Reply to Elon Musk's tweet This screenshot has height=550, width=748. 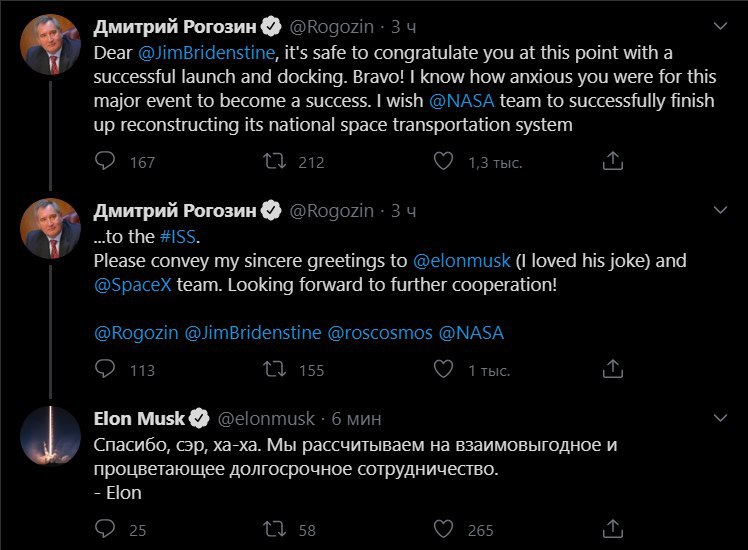tap(104, 529)
